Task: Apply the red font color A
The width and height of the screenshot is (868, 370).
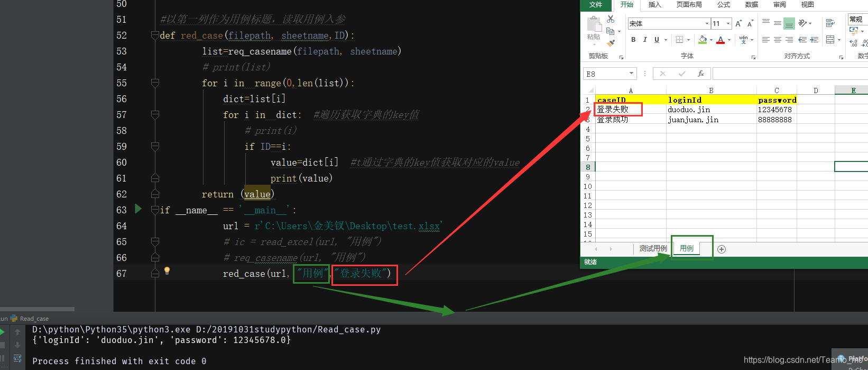Action: (721, 40)
